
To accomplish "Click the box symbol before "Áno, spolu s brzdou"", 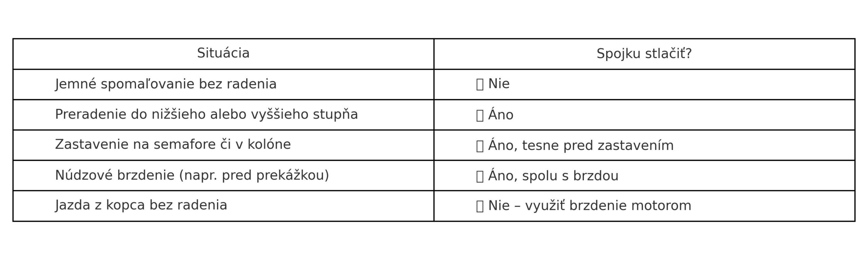I will tap(480, 176).
